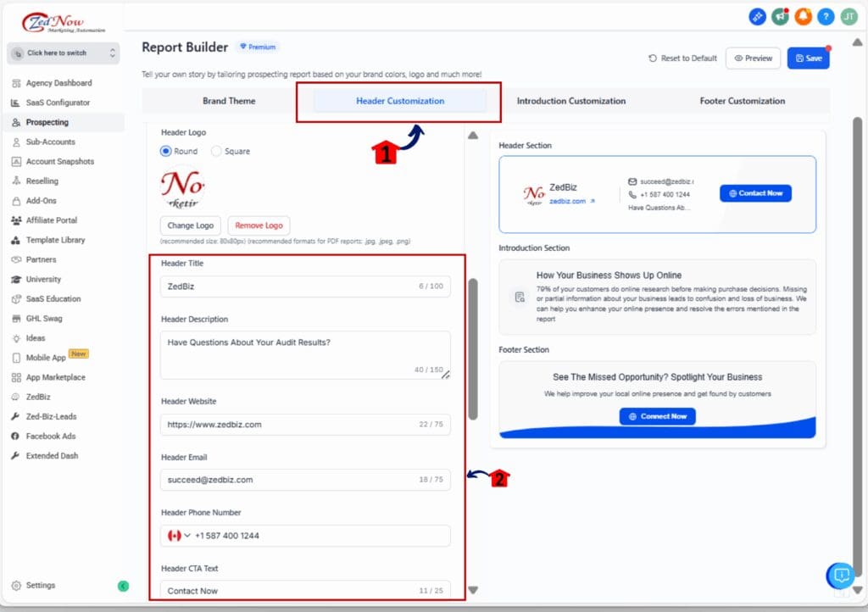Screen dimensions: 868x612
Task: Click the blue sparkle icon in the header
Action: (758, 16)
